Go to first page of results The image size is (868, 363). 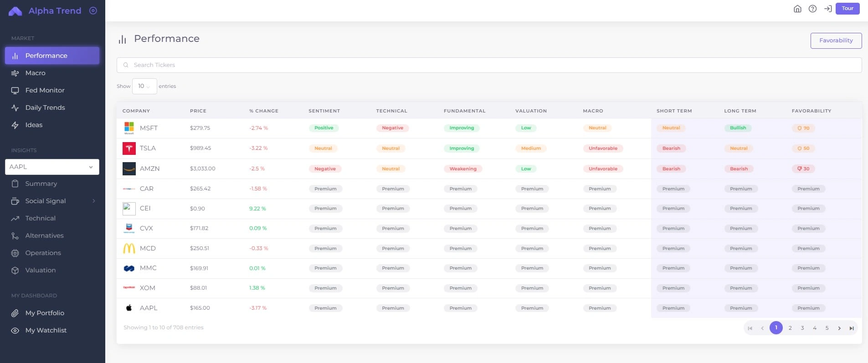[x=750, y=328]
